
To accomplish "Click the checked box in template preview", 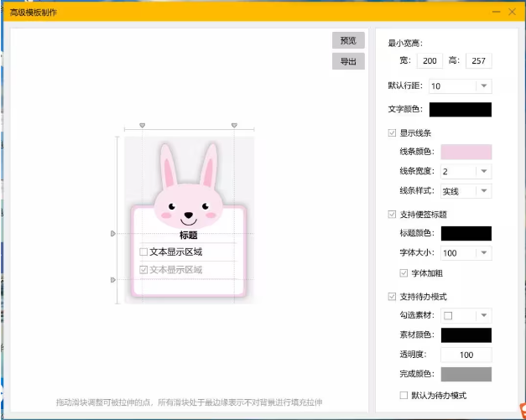I will pyautogui.click(x=143, y=270).
